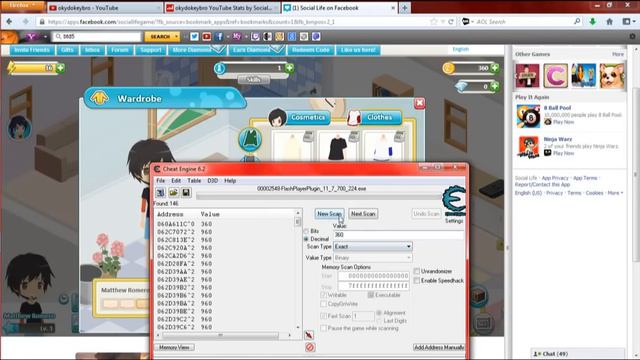Screen dimensions: 640x360
Task: Open Cheat Engine Table menu
Action: tap(194, 180)
